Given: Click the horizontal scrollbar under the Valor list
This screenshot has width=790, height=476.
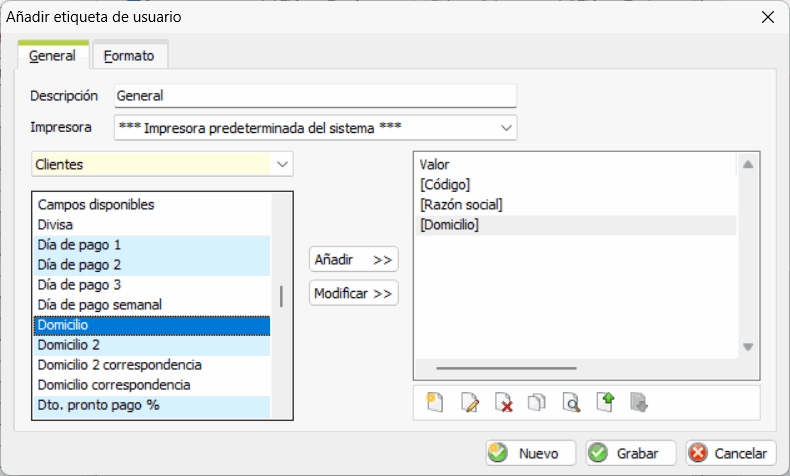Looking at the screenshot, I should click(x=506, y=368).
